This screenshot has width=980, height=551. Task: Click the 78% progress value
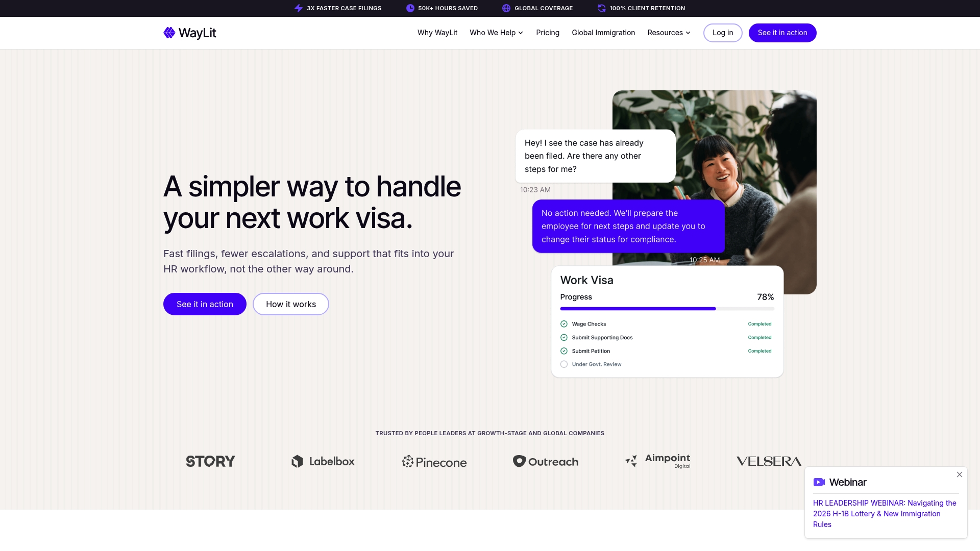click(765, 297)
